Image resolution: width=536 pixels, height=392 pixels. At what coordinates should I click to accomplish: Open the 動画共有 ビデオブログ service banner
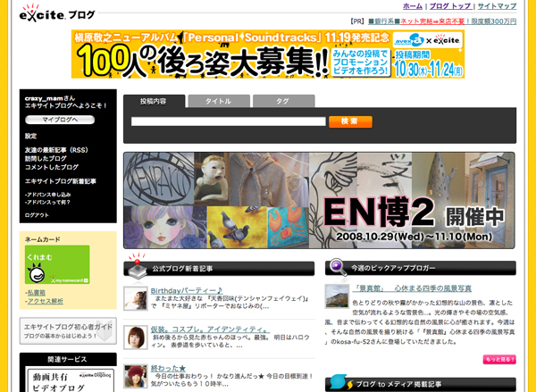[x=70, y=380]
